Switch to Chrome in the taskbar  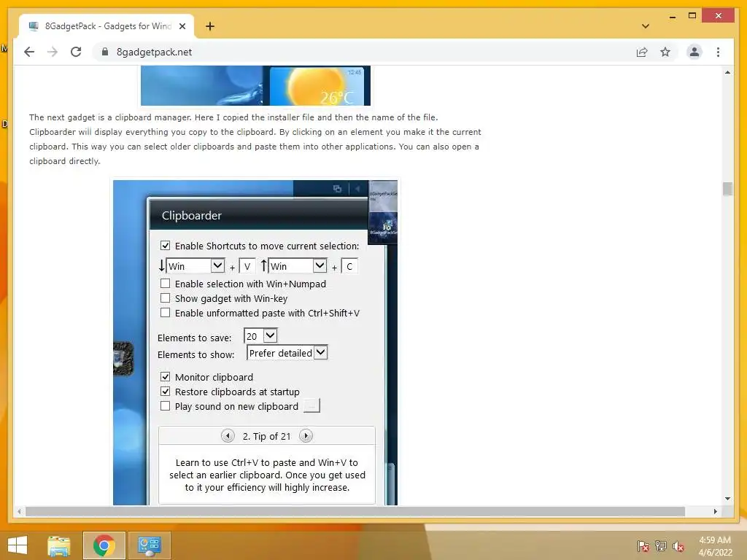coord(104,545)
